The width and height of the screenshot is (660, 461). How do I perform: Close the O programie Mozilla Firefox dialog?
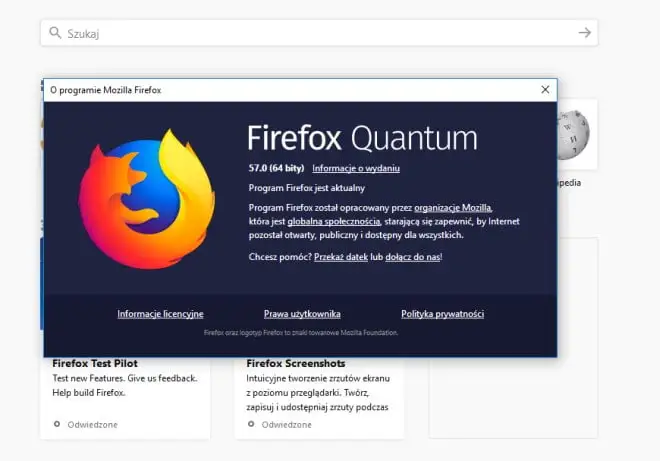545,90
